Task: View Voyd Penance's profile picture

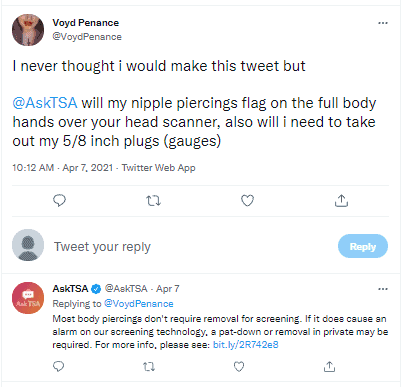Action: click(28, 30)
